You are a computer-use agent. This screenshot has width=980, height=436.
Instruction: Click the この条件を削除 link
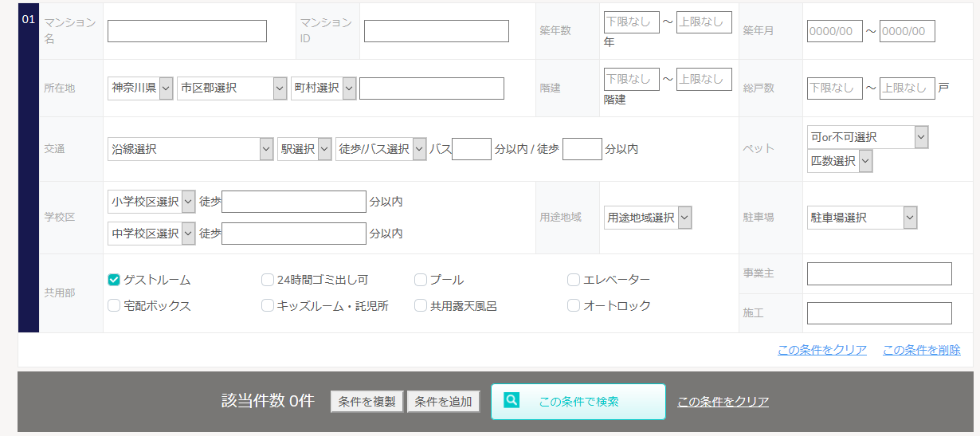pos(921,350)
